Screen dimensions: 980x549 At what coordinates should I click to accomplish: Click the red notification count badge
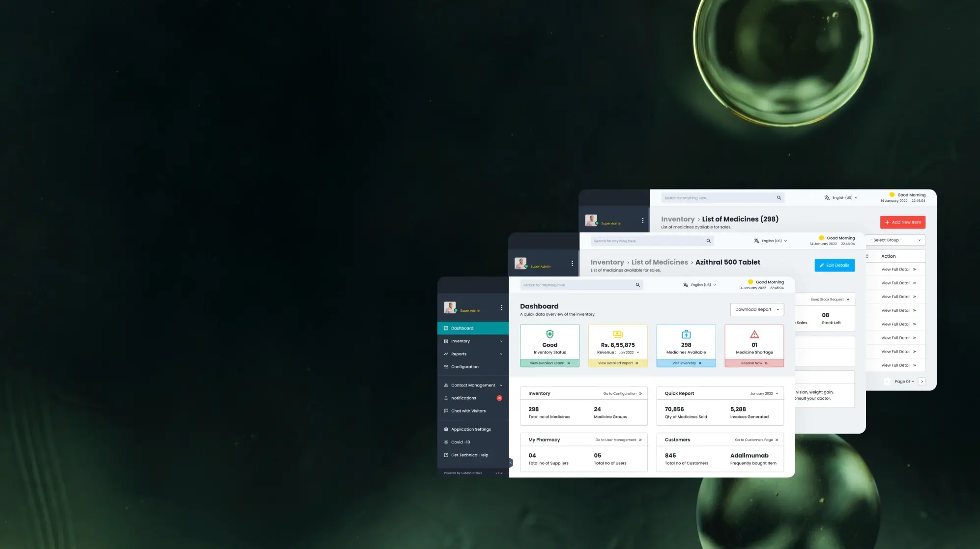coord(499,398)
